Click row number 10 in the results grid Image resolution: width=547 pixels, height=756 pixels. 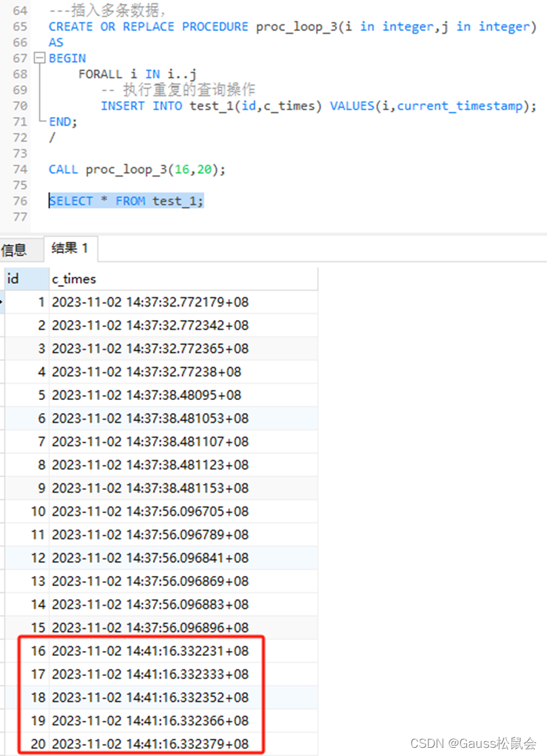tap(38, 511)
